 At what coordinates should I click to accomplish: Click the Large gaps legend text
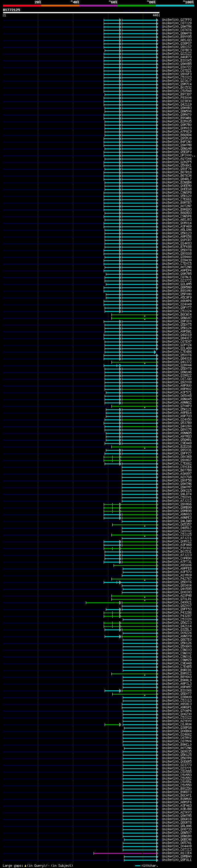pos(38,865)
